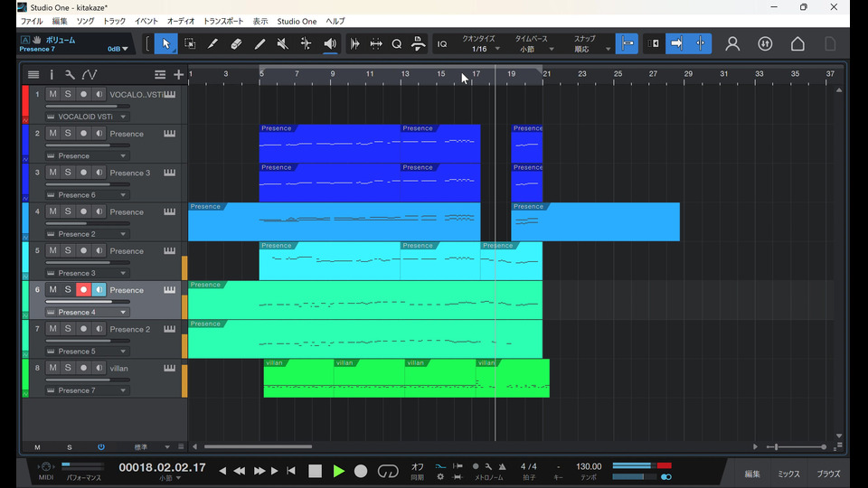Select the Bend tool
The image size is (868, 488).
point(307,43)
